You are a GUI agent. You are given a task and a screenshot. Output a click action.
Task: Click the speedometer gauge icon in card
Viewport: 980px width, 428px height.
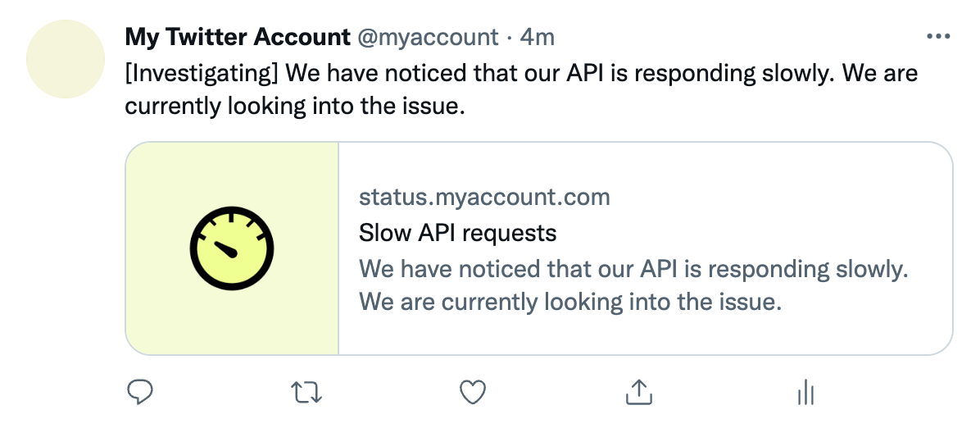231,248
